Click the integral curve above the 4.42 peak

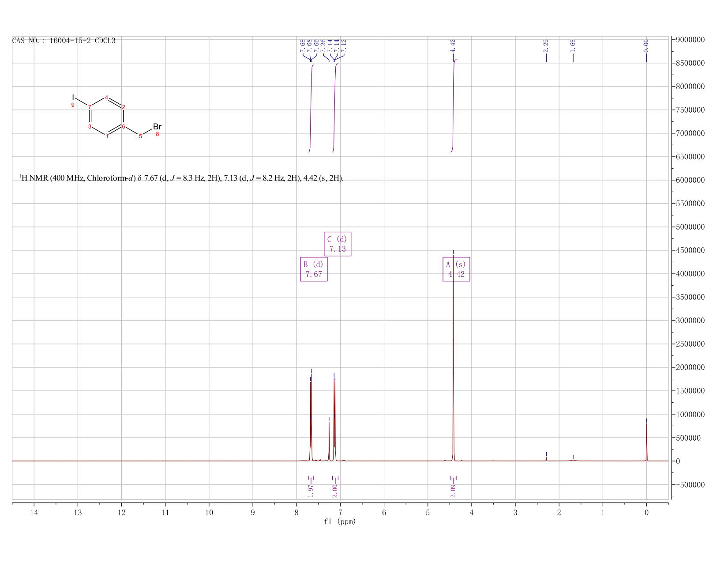(453, 106)
